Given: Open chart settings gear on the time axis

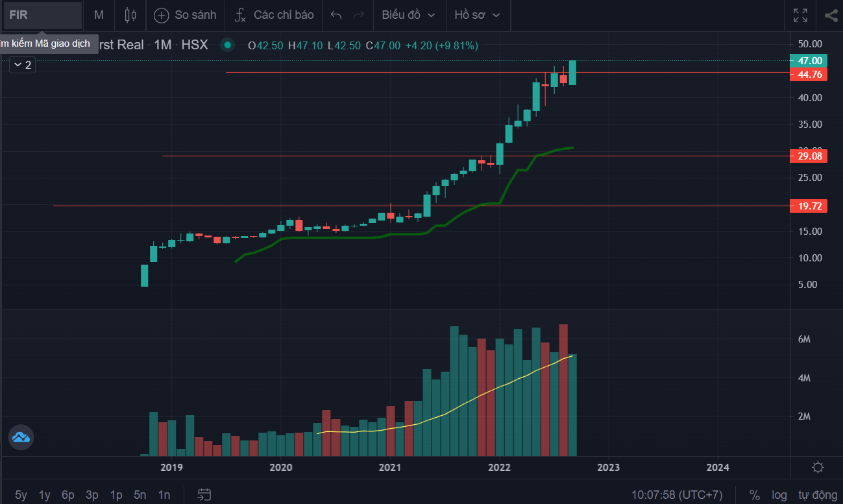Looking at the screenshot, I should tap(818, 467).
